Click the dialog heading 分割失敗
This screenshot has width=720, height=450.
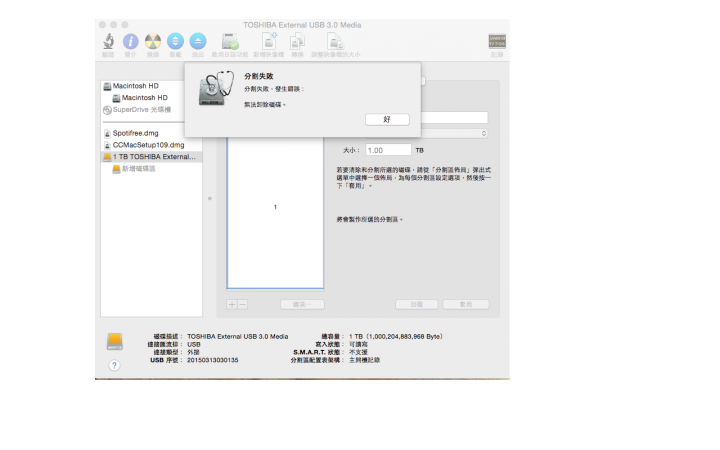(x=259, y=76)
